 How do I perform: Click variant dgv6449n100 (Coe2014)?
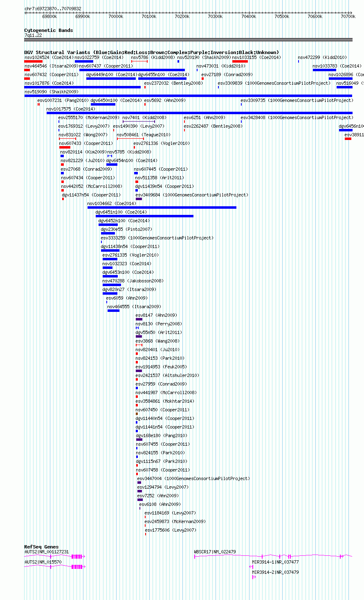click(x=111, y=74)
